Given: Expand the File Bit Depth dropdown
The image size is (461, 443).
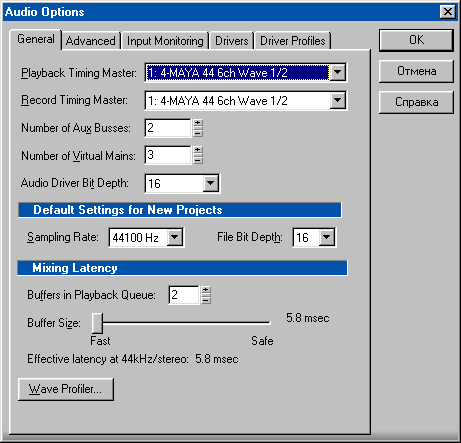Looking at the screenshot, I should coord(327,237).
